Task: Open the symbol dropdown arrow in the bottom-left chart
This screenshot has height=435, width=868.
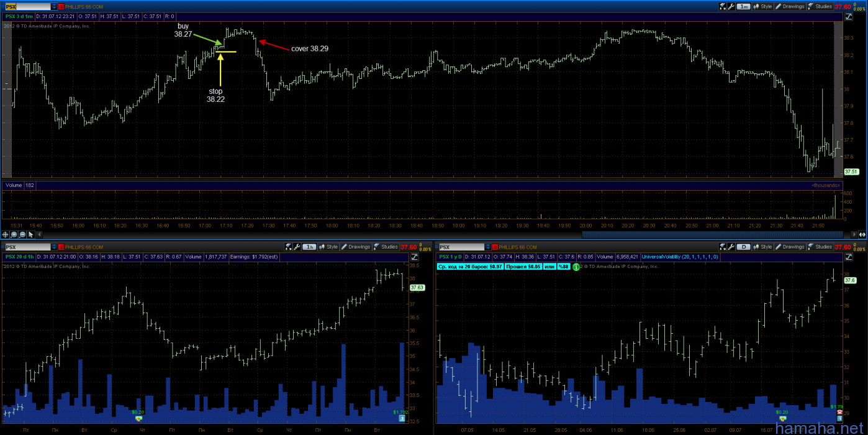Action: click(54, 247)
